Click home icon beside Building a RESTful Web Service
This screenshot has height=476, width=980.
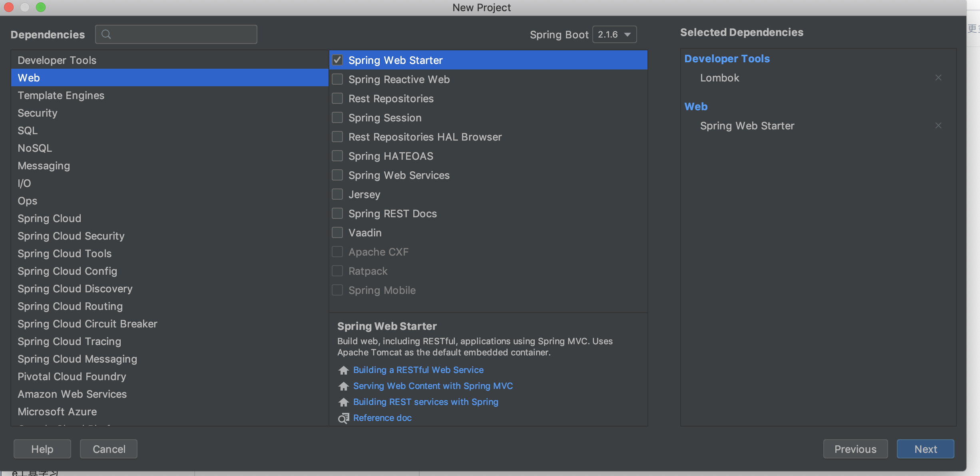(343, 370)
